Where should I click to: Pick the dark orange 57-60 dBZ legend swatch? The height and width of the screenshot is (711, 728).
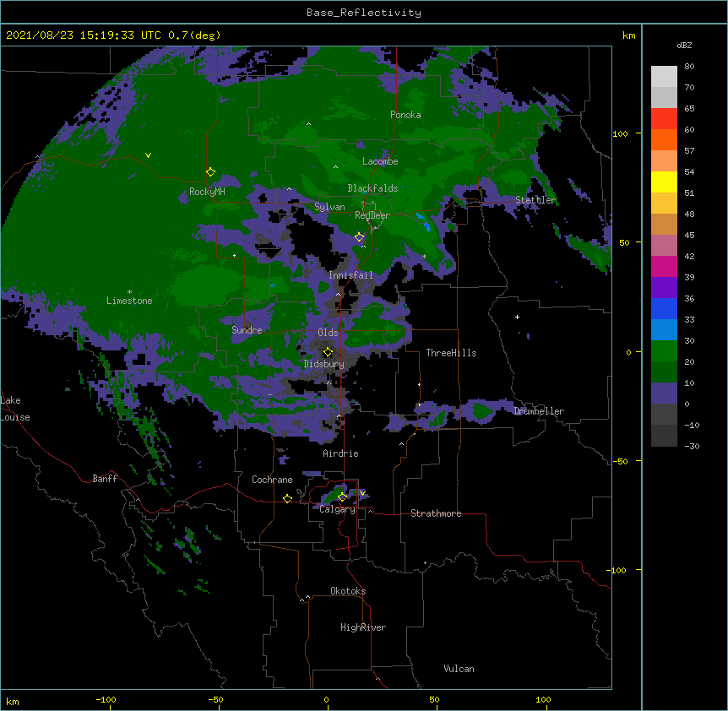tap(664, 139)
